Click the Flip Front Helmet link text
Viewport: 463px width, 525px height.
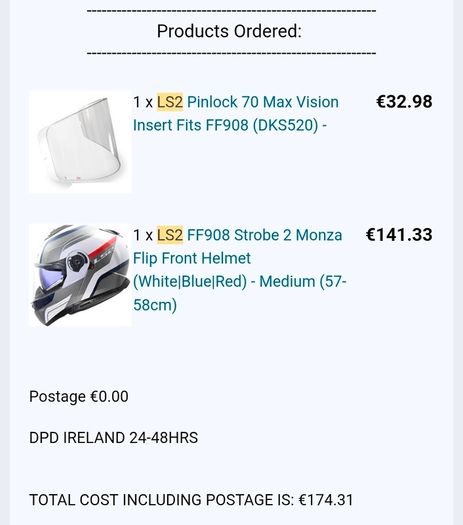pos(192,258)
